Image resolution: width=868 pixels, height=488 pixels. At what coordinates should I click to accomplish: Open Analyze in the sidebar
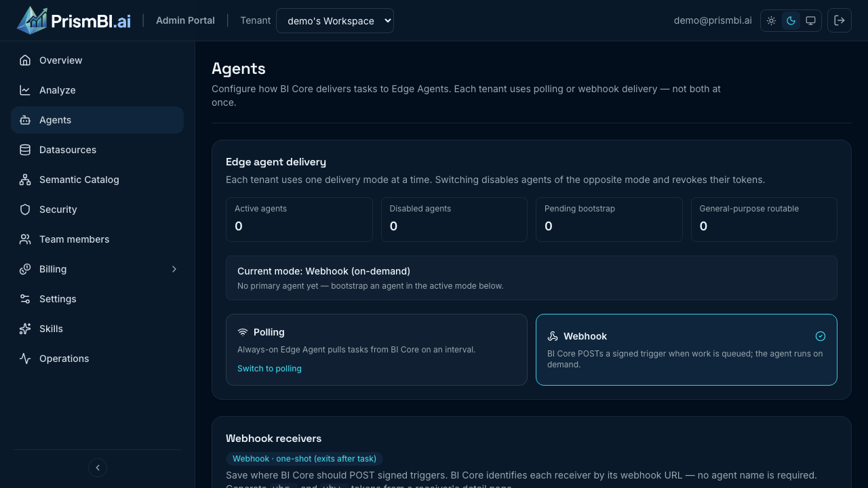(x=98, y=90)
